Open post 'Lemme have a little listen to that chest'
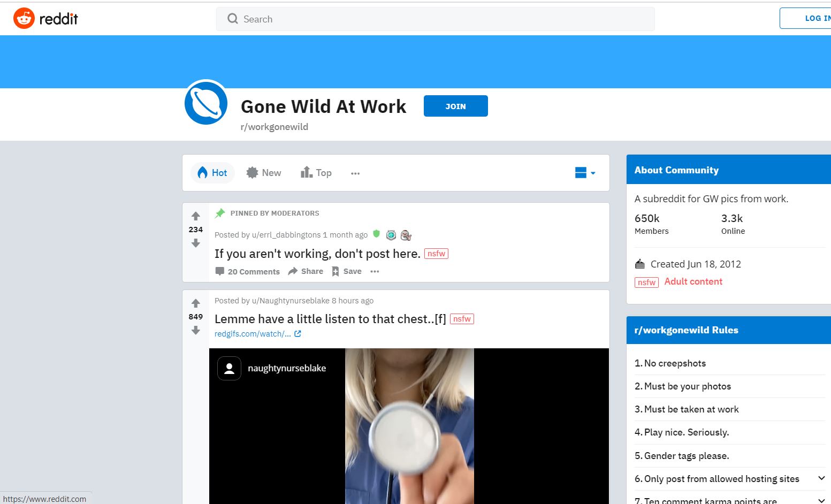 [330, 319]
